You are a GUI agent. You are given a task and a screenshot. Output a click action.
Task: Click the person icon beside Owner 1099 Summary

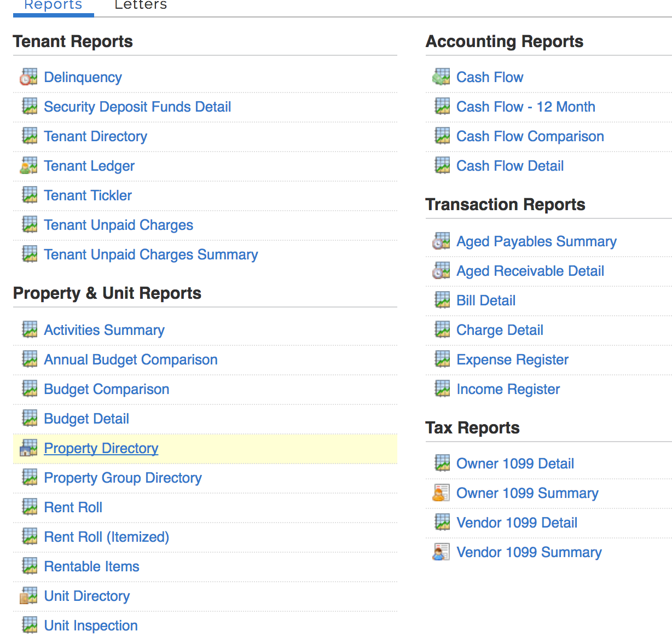pos(441,493)
